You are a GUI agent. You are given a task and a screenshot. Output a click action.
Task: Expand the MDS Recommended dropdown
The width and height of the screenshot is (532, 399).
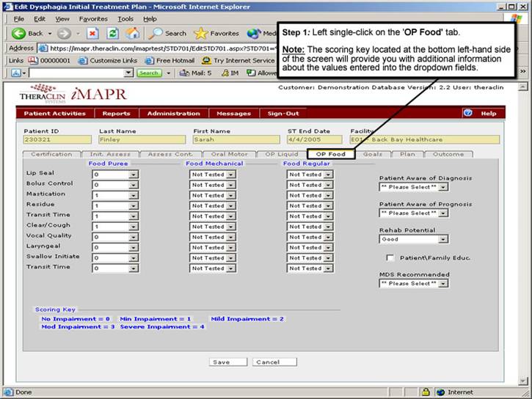tap(442, 283)
